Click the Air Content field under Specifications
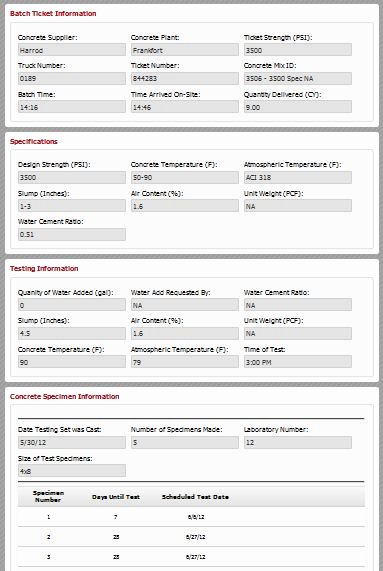 pos(185,206)
